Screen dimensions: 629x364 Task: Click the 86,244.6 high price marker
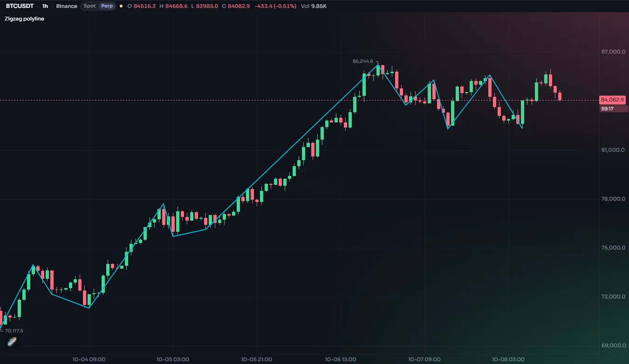(x=363, y=61)
